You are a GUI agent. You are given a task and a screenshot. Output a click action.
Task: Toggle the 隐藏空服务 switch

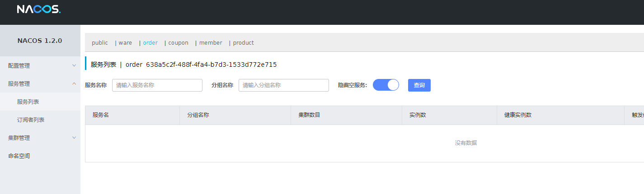coord(386,85)
